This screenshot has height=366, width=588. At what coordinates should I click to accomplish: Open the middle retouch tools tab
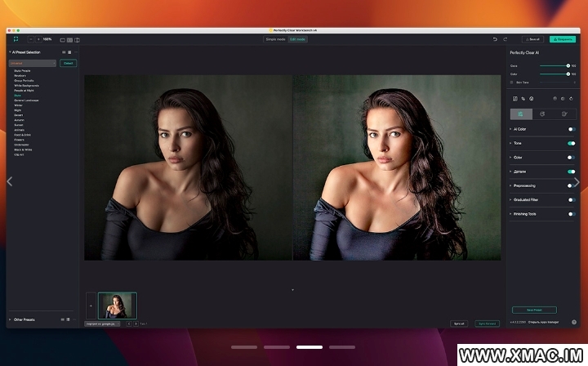[x=542, y=114]
